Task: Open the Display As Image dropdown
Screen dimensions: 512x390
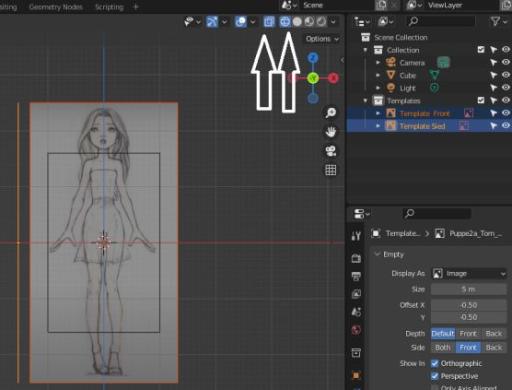Action: (469, 274)
